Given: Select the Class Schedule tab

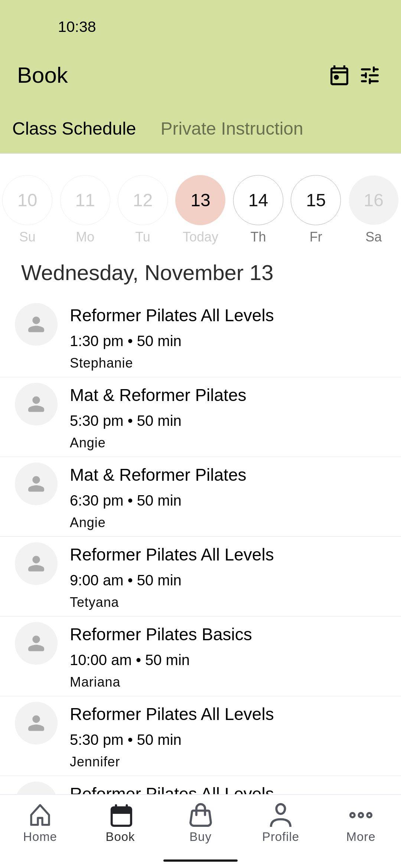Looking at the screenshot, I should [74, 129].
